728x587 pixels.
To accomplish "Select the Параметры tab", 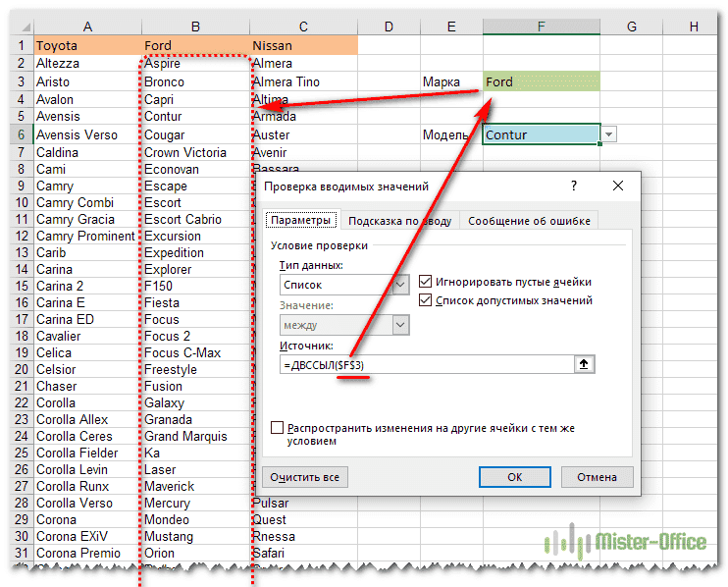I will point(301,221).
